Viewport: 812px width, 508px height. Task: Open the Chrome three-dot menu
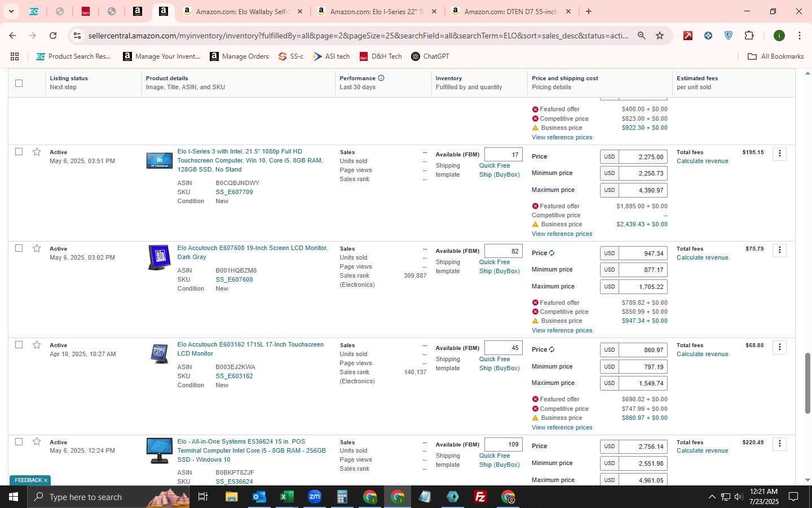point(799,36)
